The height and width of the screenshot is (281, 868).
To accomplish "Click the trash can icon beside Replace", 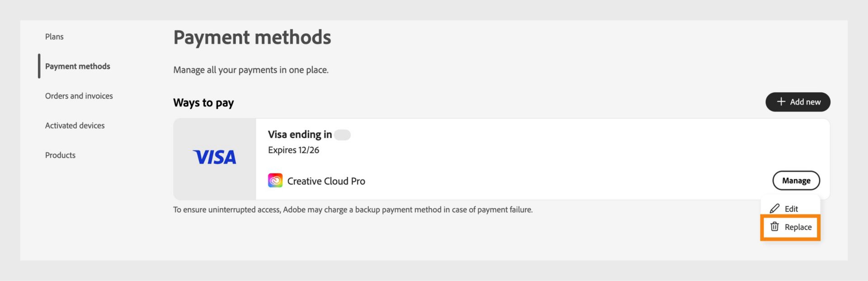I will click(774, 227).
